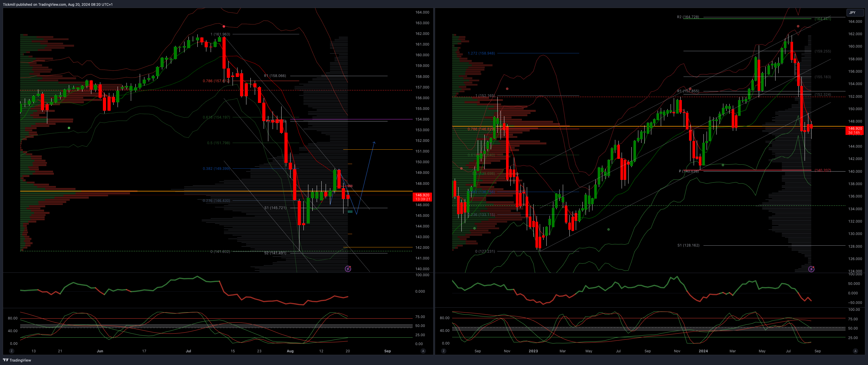Select right chart 146.920 price label

[855, 130]
